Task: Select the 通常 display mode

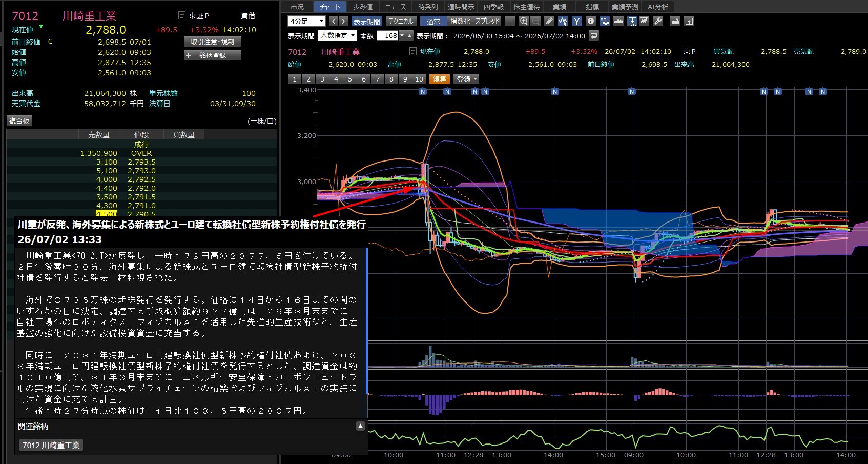Action: [x=433, y=21]
